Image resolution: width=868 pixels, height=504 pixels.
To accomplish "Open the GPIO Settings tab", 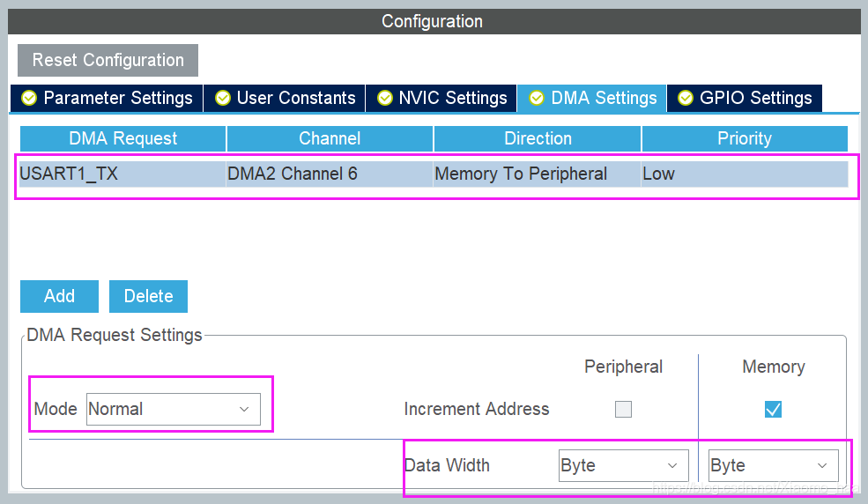I will 745,98.
